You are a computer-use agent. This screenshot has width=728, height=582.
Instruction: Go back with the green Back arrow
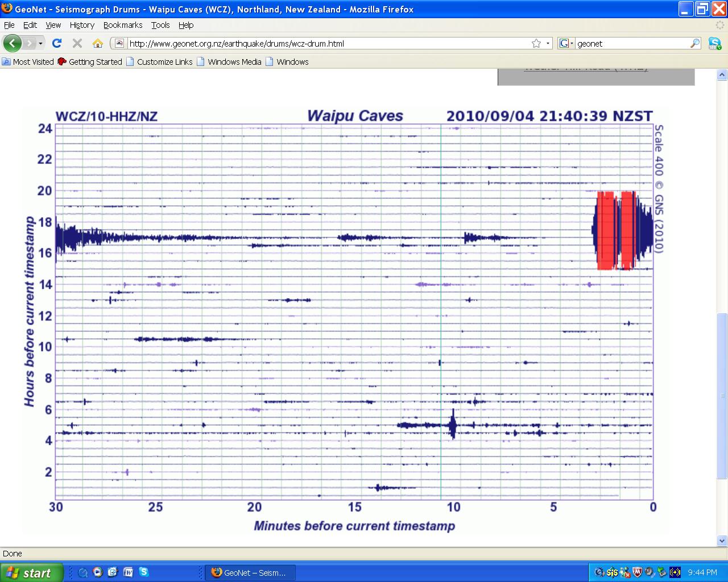point(12,43)
